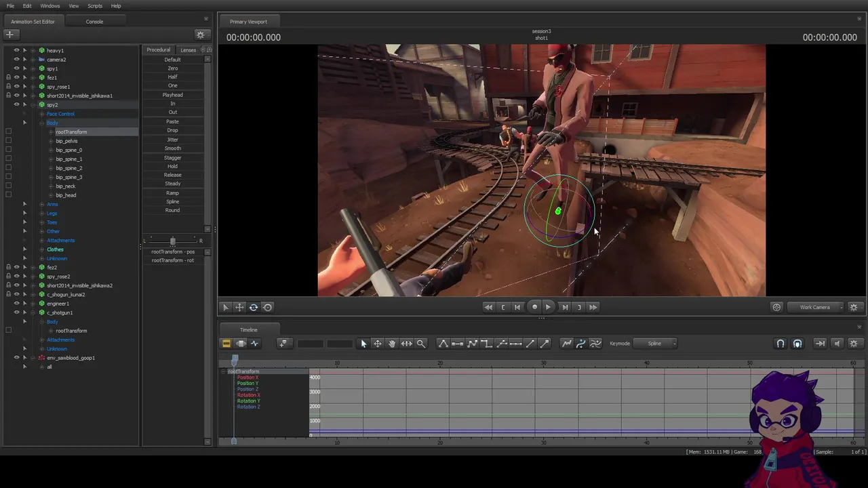
Task: Select the viewport rotate manipulator tool
Action: point(254,307)
